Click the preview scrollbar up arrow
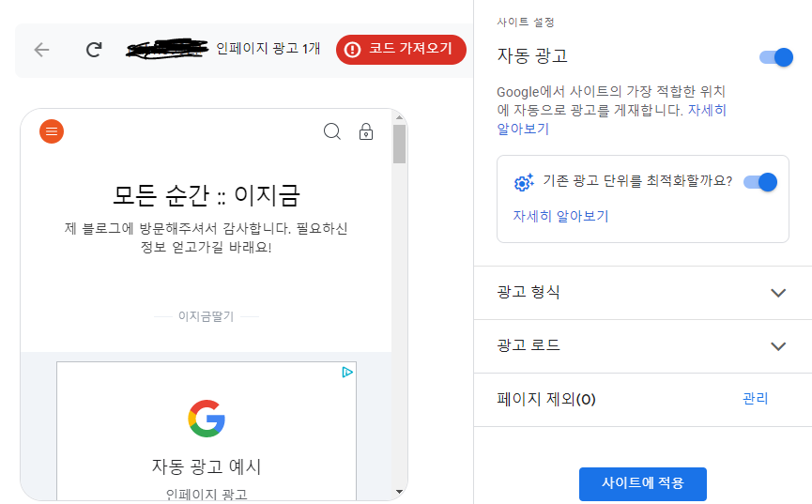The width and height of the screenshot is (812, 504). click(x=399, y=117)
